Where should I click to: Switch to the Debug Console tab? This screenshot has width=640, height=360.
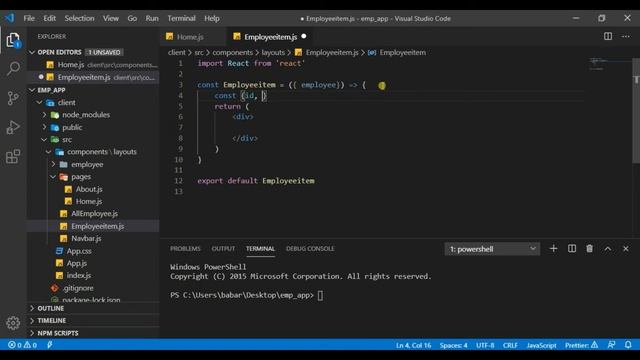[310, 249]
